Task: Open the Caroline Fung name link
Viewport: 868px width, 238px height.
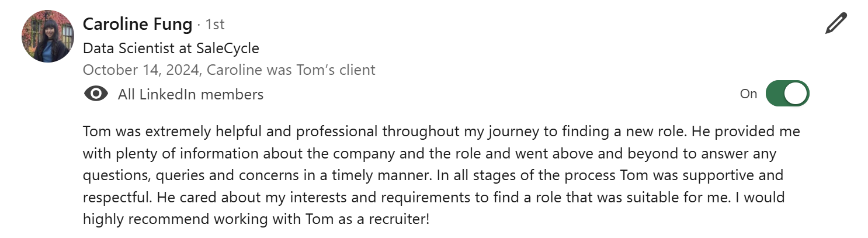Action: pos(137,25)
